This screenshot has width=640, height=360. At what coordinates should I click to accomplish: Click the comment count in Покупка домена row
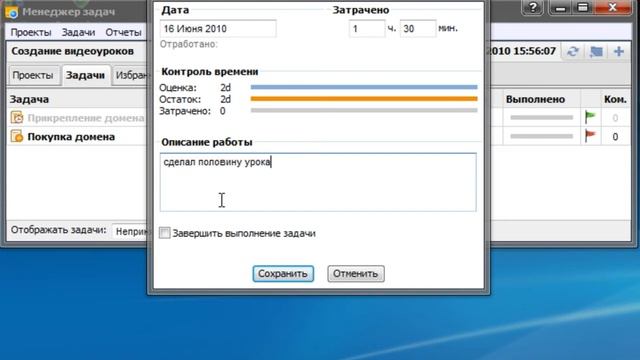click(615, 137)
